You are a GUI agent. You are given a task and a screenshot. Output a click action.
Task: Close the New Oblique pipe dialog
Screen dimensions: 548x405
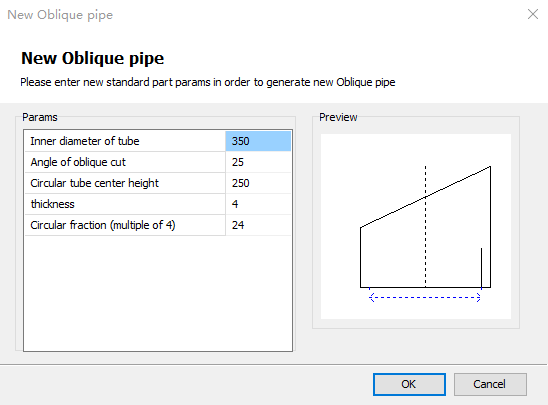(533, 14)
